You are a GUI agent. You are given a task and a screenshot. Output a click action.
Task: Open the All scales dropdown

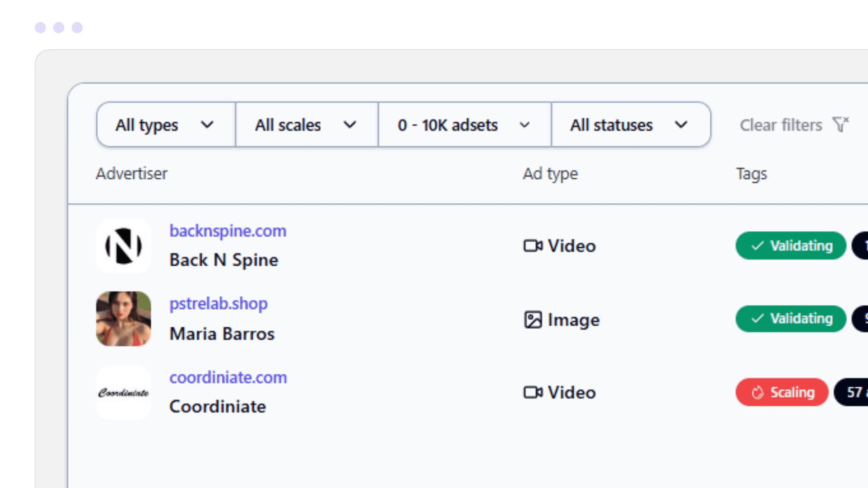coord(307,125)
